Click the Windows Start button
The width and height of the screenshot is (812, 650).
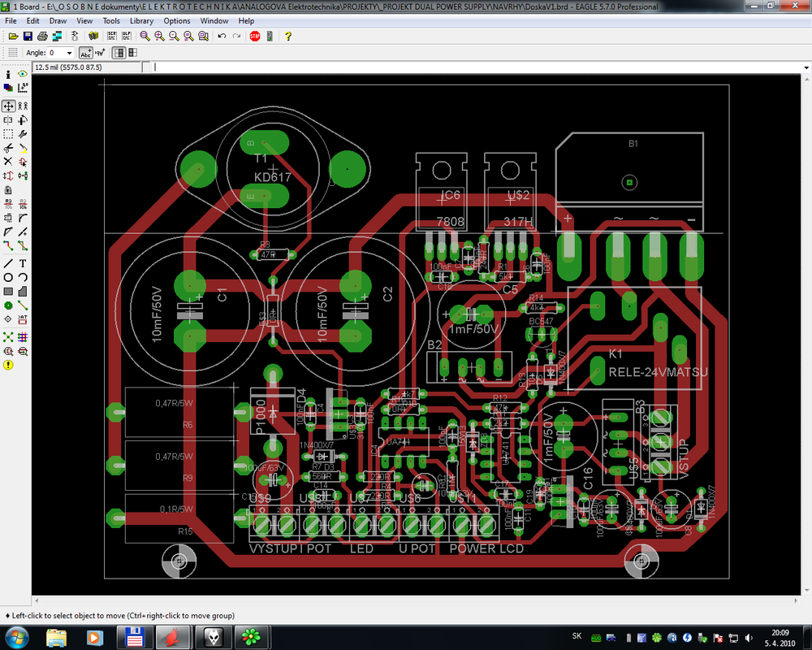point(16,637)
